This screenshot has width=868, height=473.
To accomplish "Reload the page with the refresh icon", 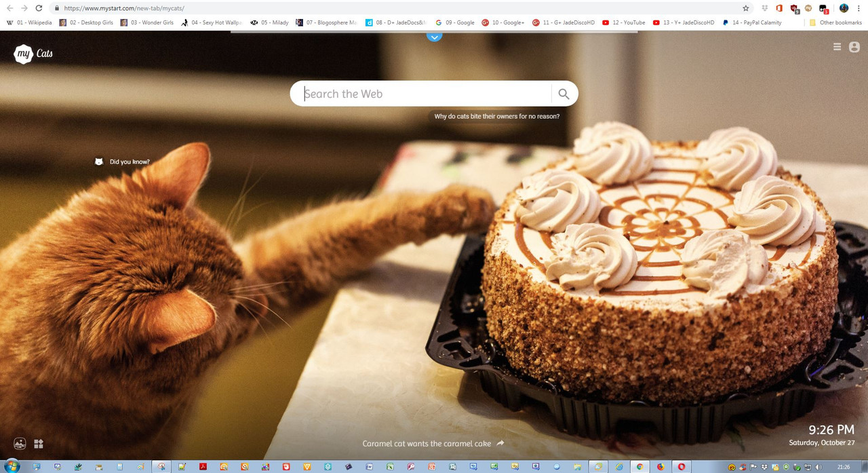I will coord(39,8).
